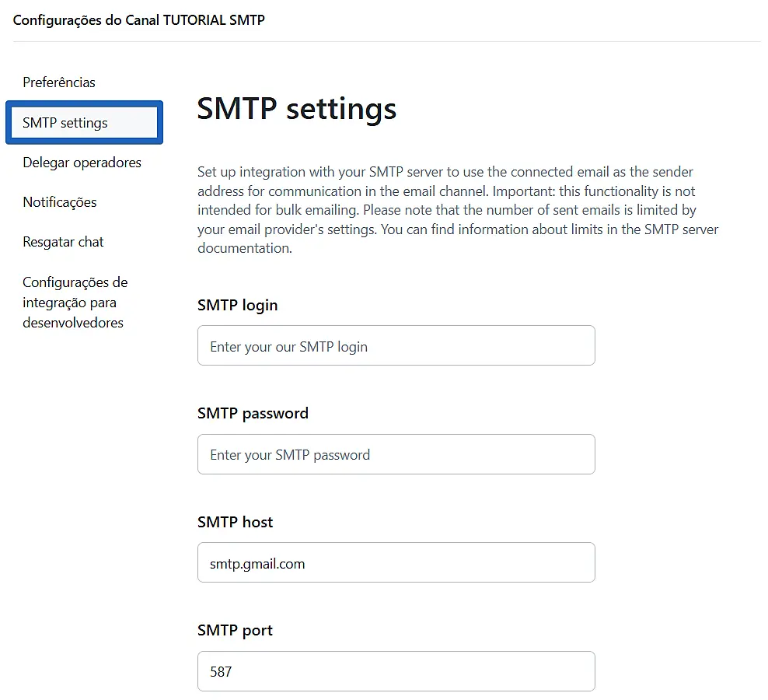The image size is (768, 700).
Task: Go to Delegar operadores
Action: coord(82,163)
